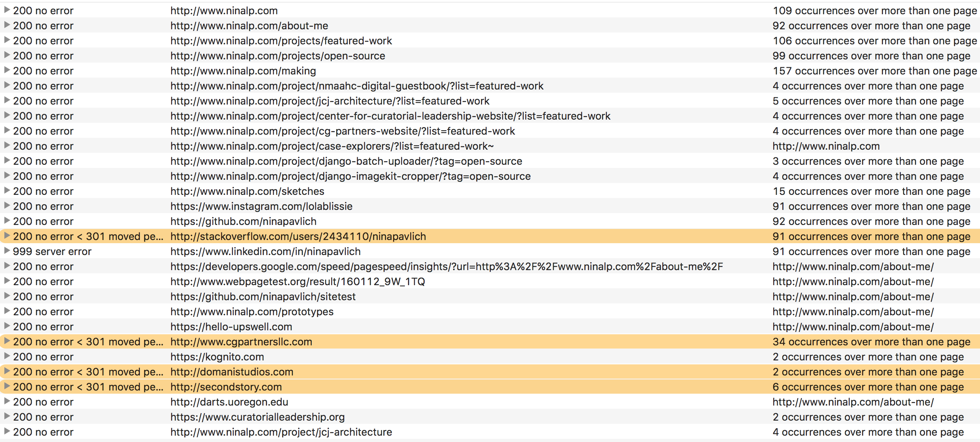This screenshot has height=442, width=980.
Task: Select URL http://darts.uoregon.edu
Action: coord(229,402)
